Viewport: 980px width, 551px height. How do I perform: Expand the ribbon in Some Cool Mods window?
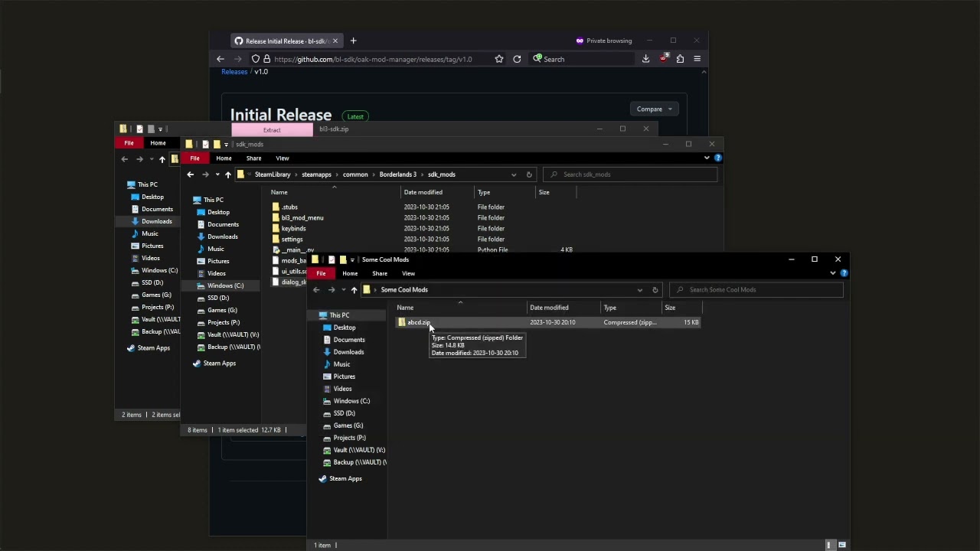(833, 273)
